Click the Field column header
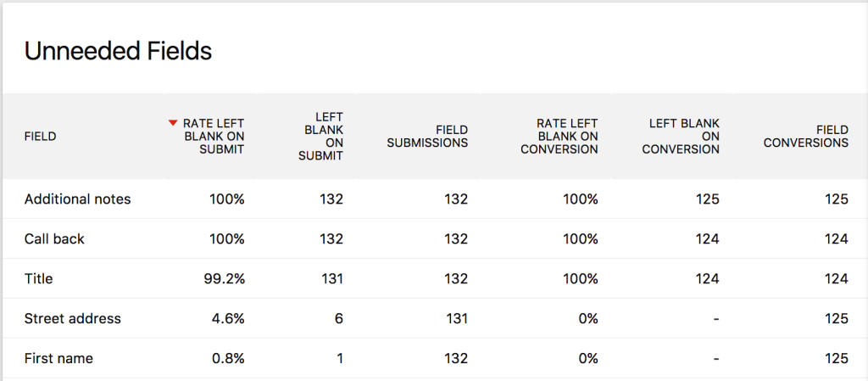Screen dimensions: 868x381 (41, 136)
